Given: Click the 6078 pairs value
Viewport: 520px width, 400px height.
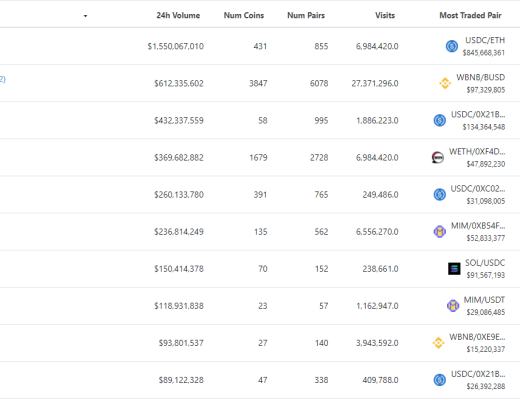Looking at the screenshot, I should [319, 83].
